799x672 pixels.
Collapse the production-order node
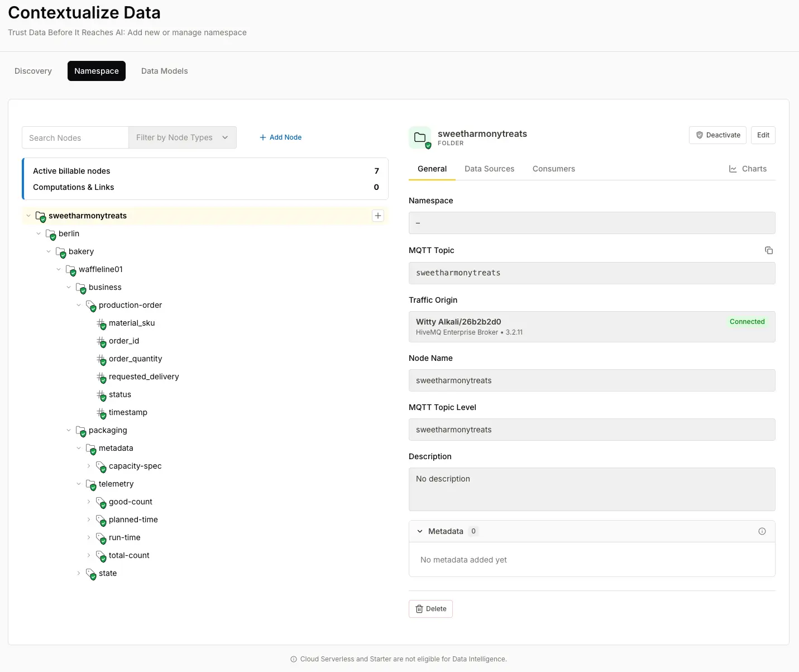click(x=79, y=305)
